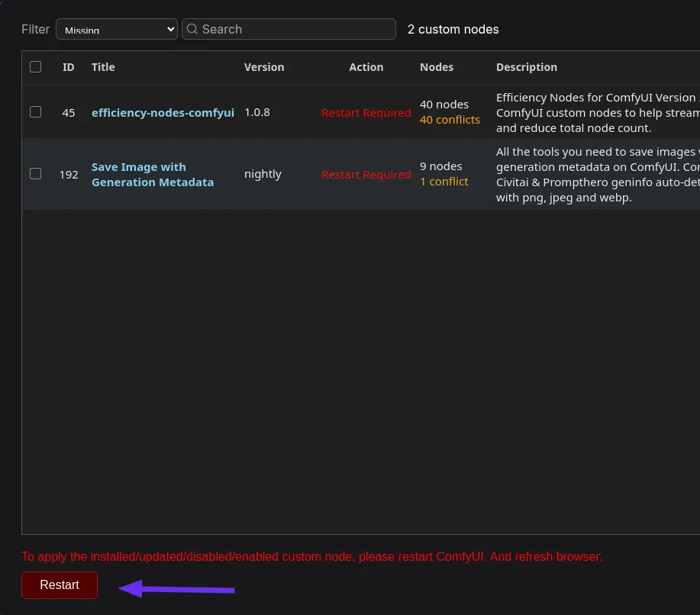
Task: Sort by the Nodes column header
Action: (x=437, y=67)
